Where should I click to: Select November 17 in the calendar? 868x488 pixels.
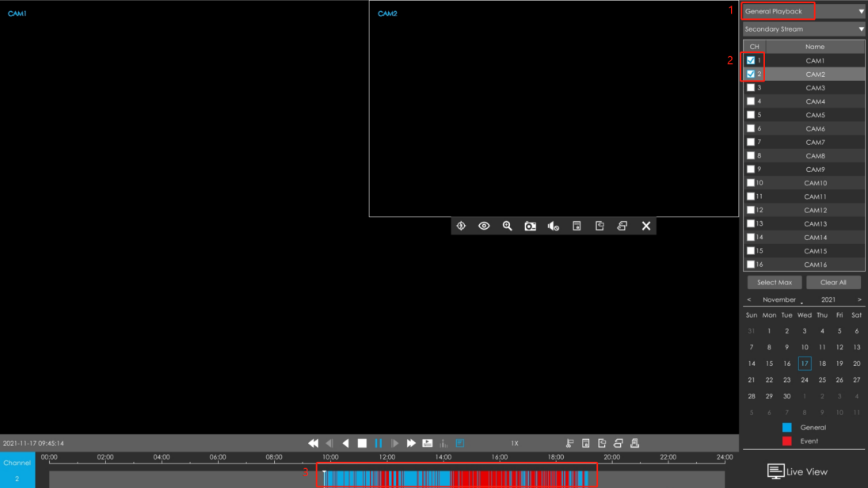(805, 364)
